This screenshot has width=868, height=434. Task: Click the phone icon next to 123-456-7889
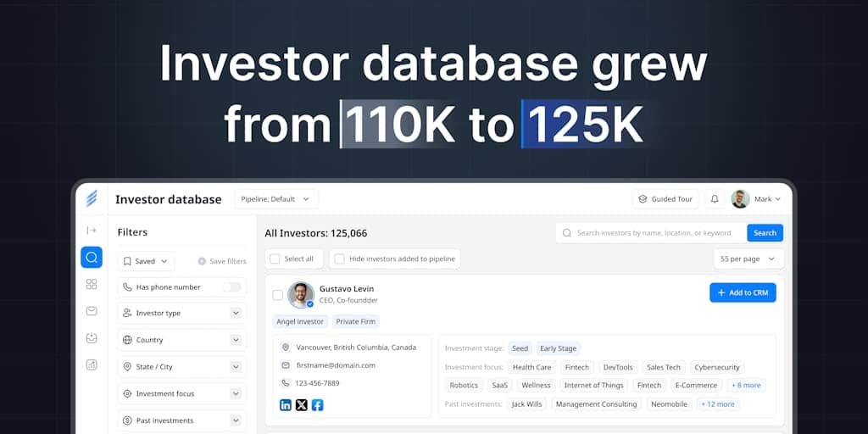(286, 383)
